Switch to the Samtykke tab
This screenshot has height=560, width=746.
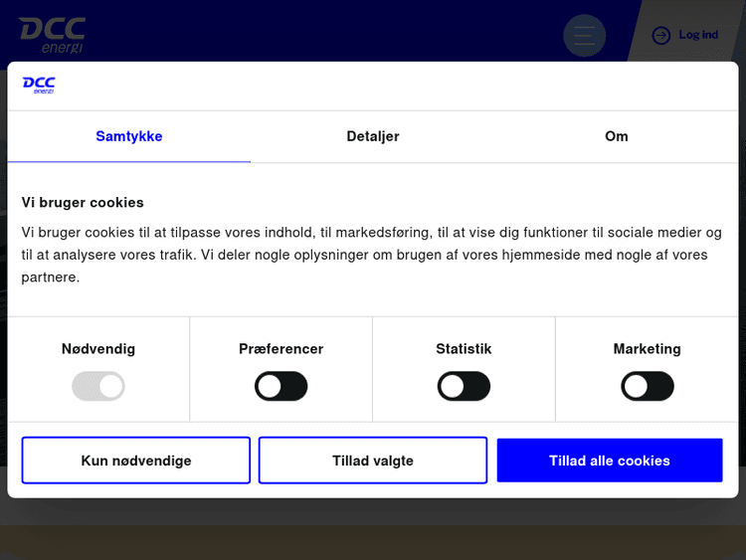129,136
